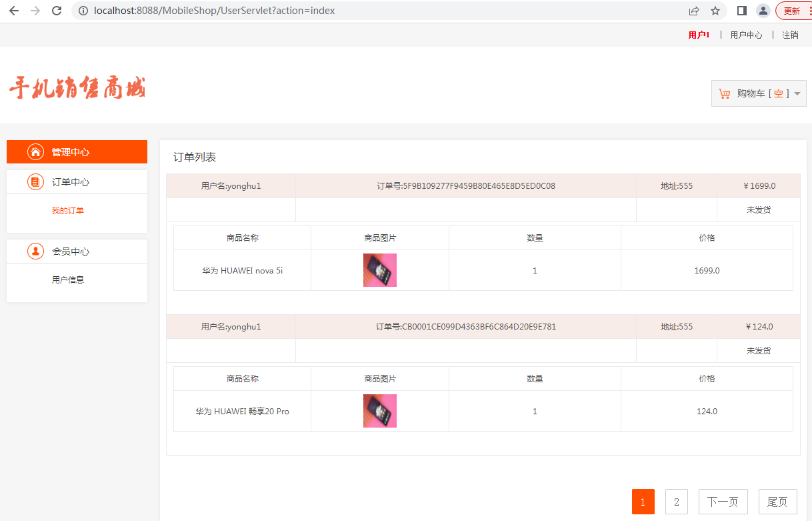Click the document icon beside 订单中心
Image resolution: width=812 pixels, height=521 pixels.
[36, 181]
